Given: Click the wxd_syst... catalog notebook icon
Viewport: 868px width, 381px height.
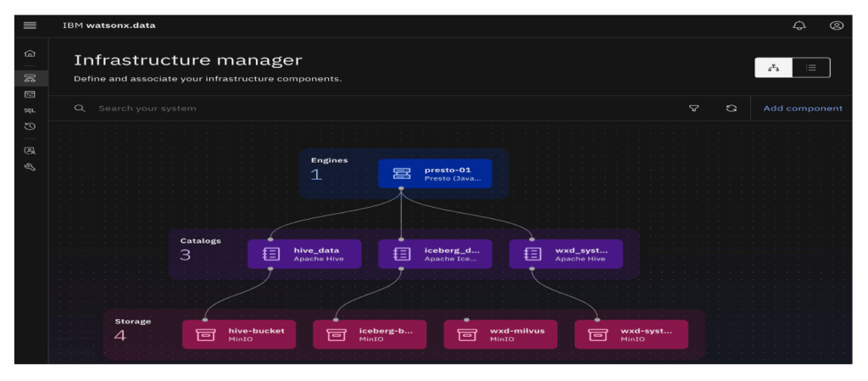Looking at the screenshot, I should point(532,255).
